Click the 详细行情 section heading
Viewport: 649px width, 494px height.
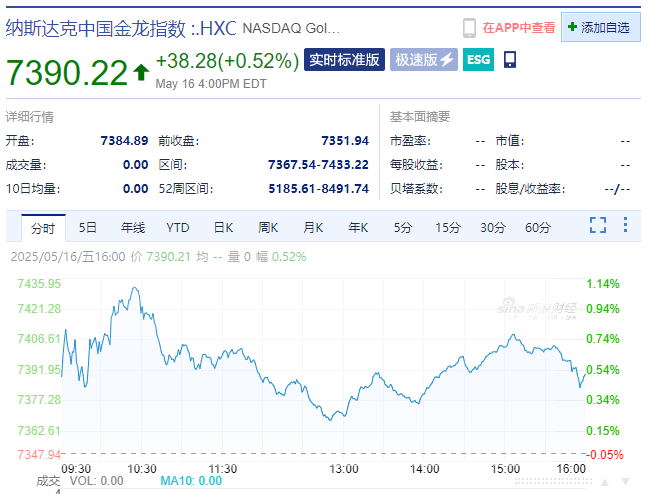(30, 117)
